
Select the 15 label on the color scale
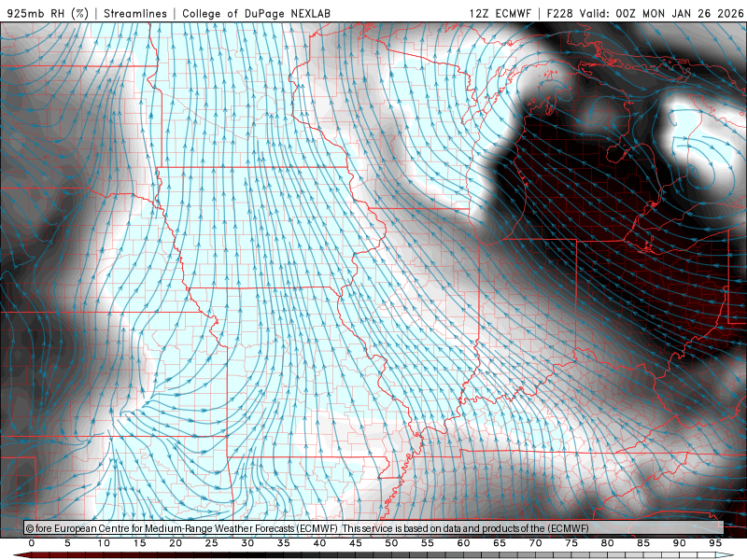139,543
